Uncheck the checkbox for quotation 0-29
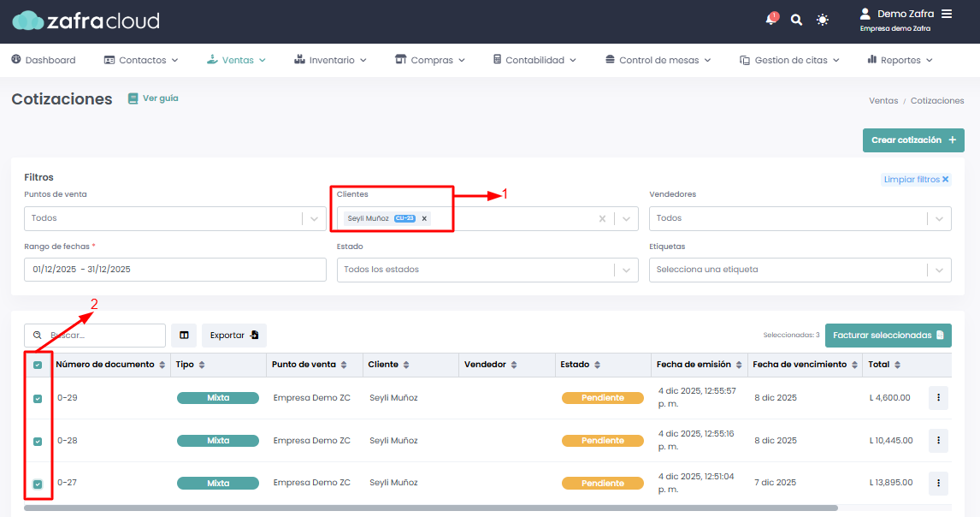The width and height of the screenshot is (980, 517). pyautogui.click(x=38, y=399)
